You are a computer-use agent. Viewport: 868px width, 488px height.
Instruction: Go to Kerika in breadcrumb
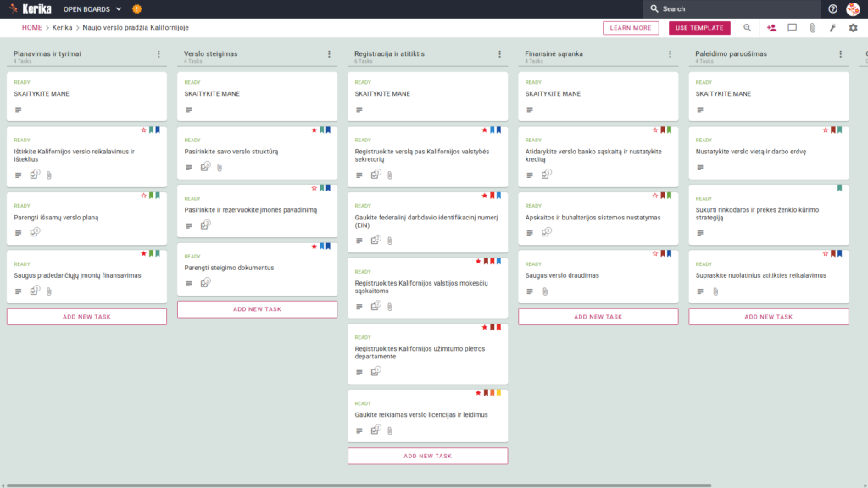62,28
